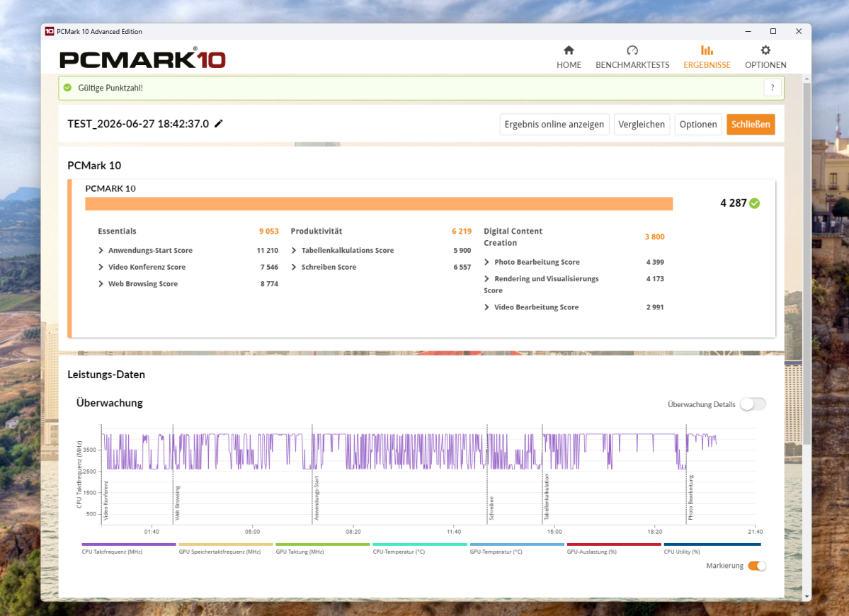Click the Leistungs-Daten heading
This screenshot has width=849, height=616.
click(x=106, y=375)
